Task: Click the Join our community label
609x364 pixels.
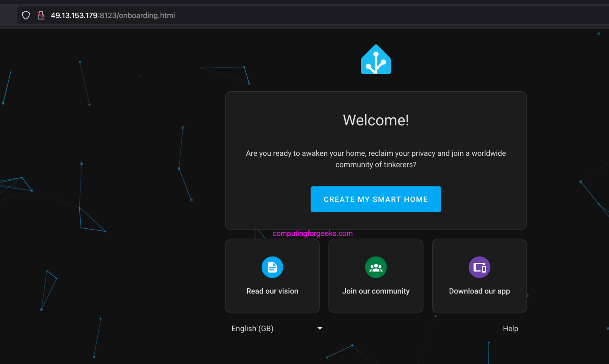Action: 375,291
